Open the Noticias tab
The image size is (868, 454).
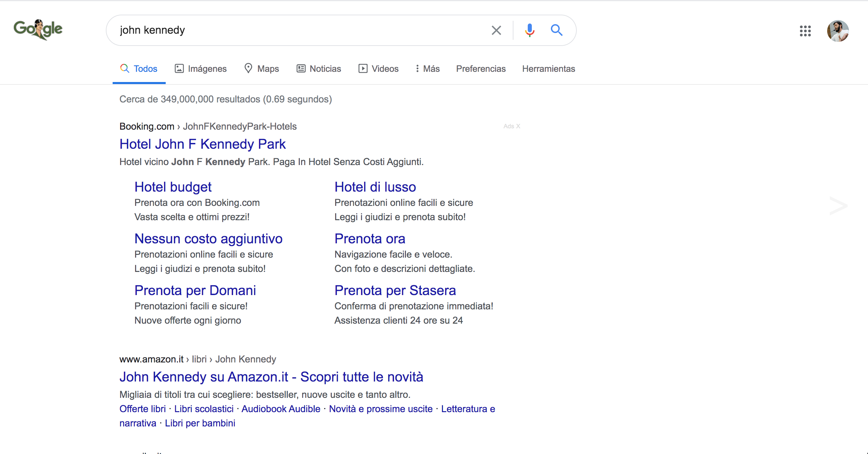click(x=318, y=69)
